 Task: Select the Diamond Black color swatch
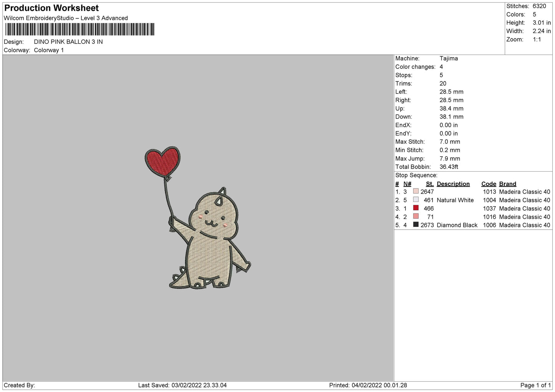[416, 225]
